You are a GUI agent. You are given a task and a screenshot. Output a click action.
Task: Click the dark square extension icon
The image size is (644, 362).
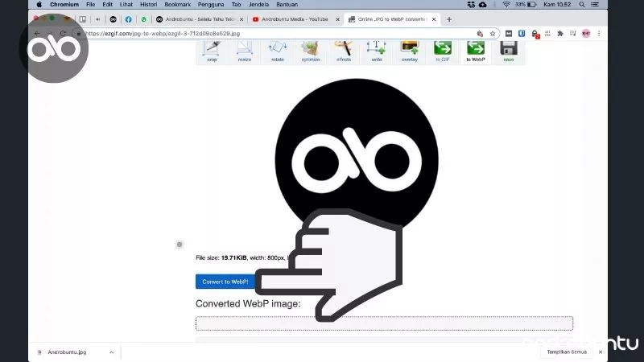509,34
